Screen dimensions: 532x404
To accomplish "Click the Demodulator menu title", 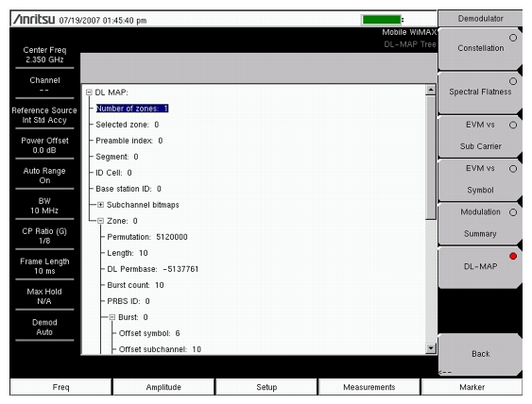I will [480, 19].
